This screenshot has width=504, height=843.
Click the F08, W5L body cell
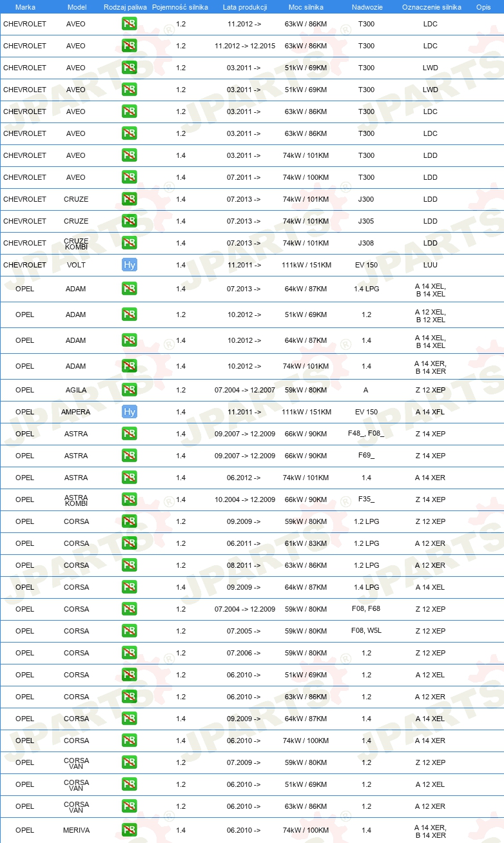(x=366, y=631)
